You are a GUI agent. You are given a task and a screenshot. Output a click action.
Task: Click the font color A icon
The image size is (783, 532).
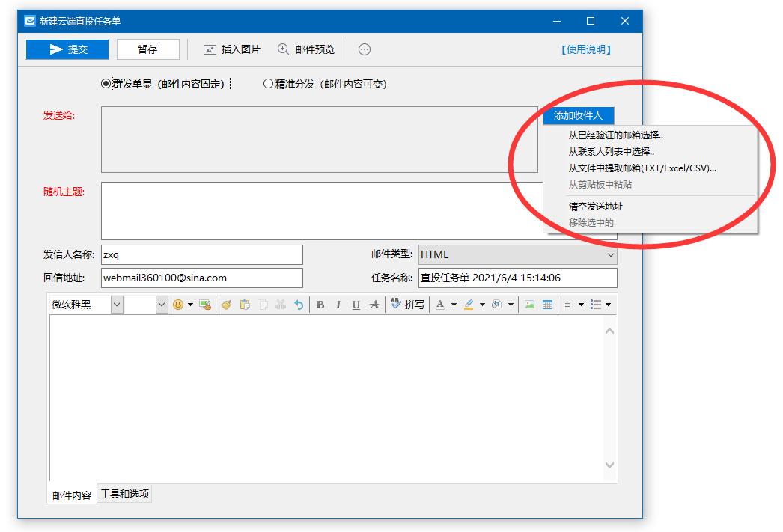click(440, 305)
